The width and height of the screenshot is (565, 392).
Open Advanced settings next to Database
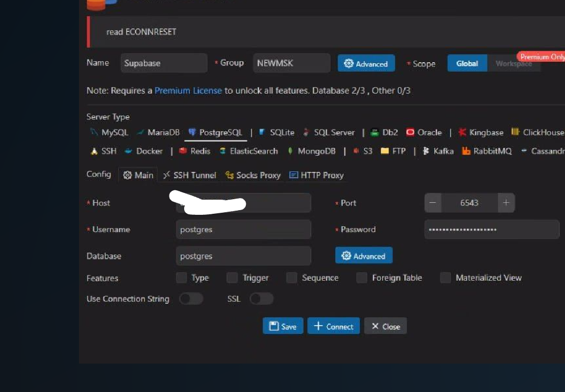(x=364, y=256)
